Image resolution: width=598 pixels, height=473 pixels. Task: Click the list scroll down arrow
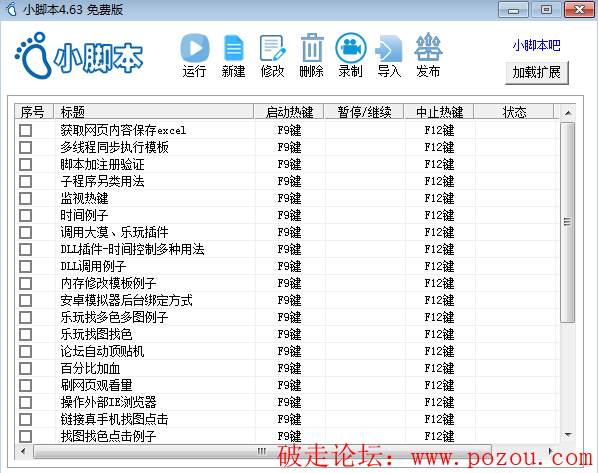coord(568,435)
